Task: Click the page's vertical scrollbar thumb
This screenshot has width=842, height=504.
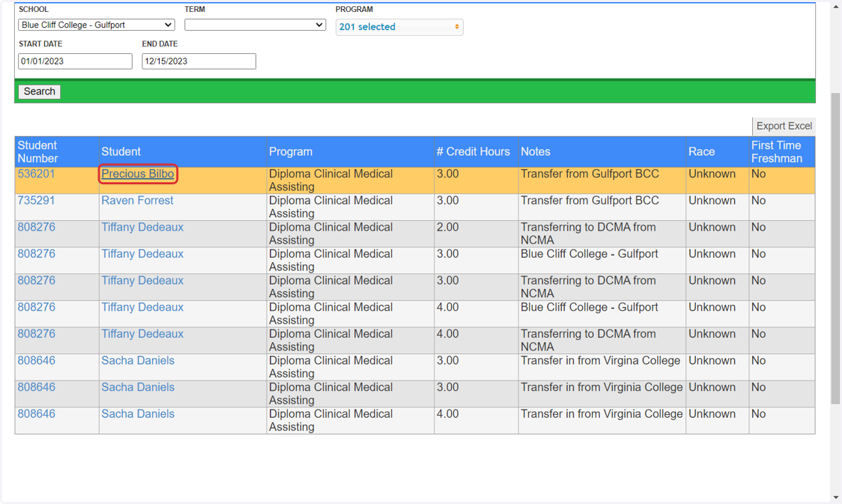Action: pos(836,247)
